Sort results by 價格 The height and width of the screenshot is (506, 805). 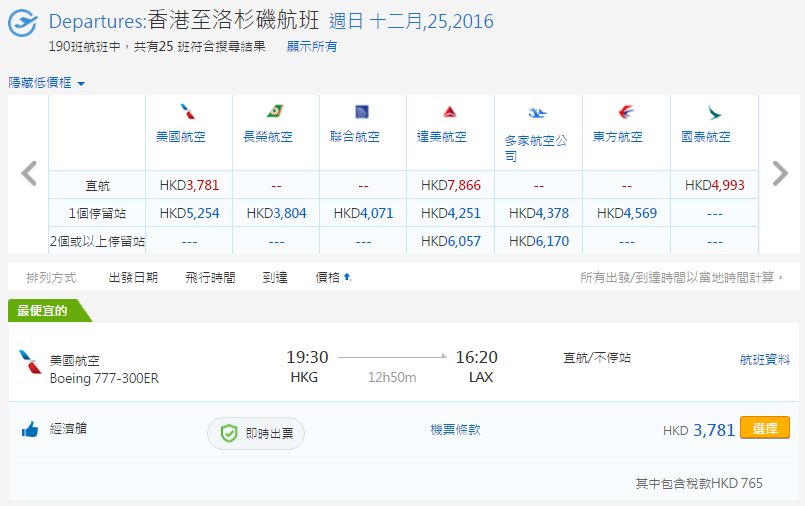[x=328, y=278]
